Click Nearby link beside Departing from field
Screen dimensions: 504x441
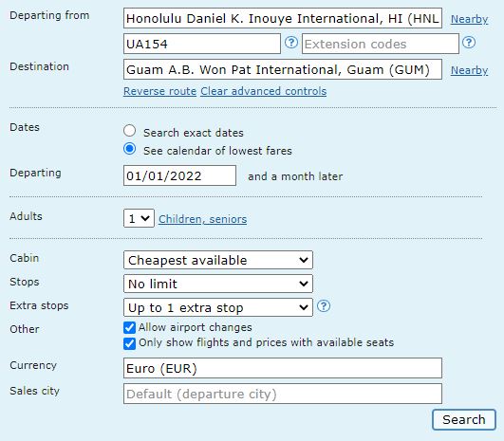[469, 19]
